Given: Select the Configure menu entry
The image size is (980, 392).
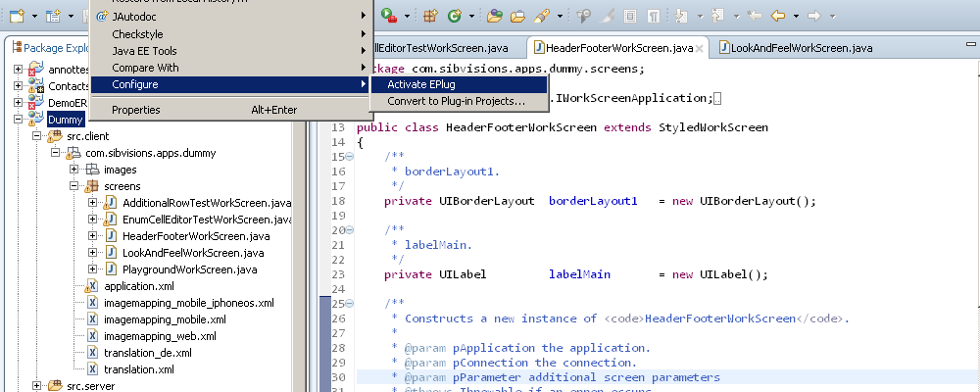Looking at the screenshot, I should tap(231, 84).
